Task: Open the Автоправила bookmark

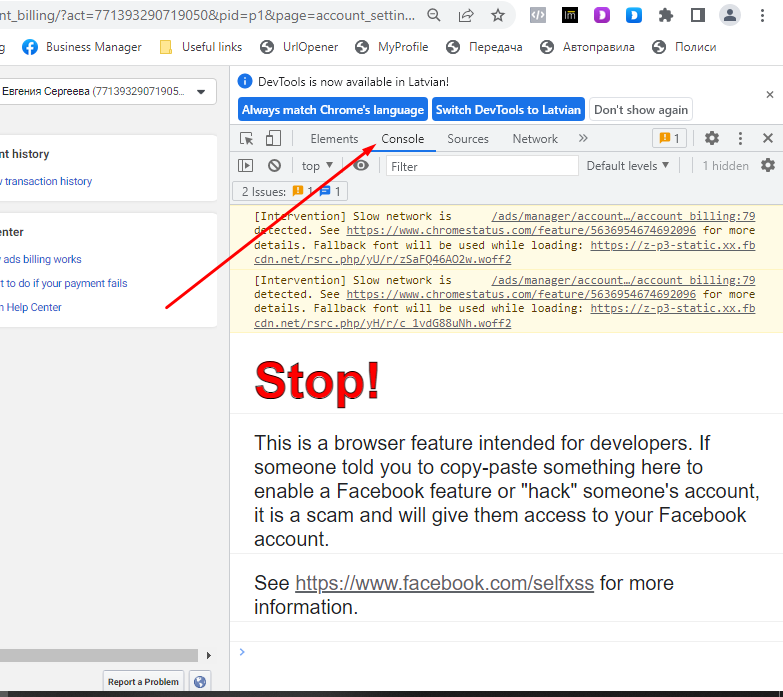Action: coord(587,47)
